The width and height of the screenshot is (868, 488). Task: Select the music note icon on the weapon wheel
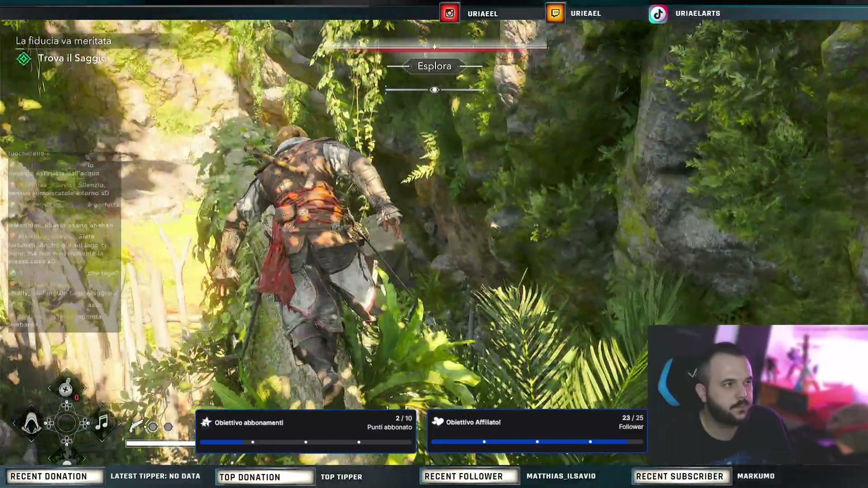coord(102,422)
